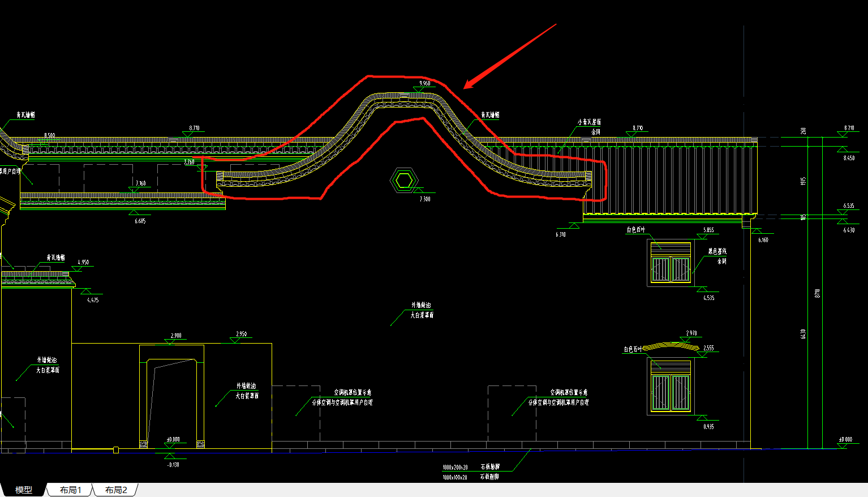The image size is (868, 497).
Task: Select the 6.160 elevation label
Action: [x=763, y=240]
